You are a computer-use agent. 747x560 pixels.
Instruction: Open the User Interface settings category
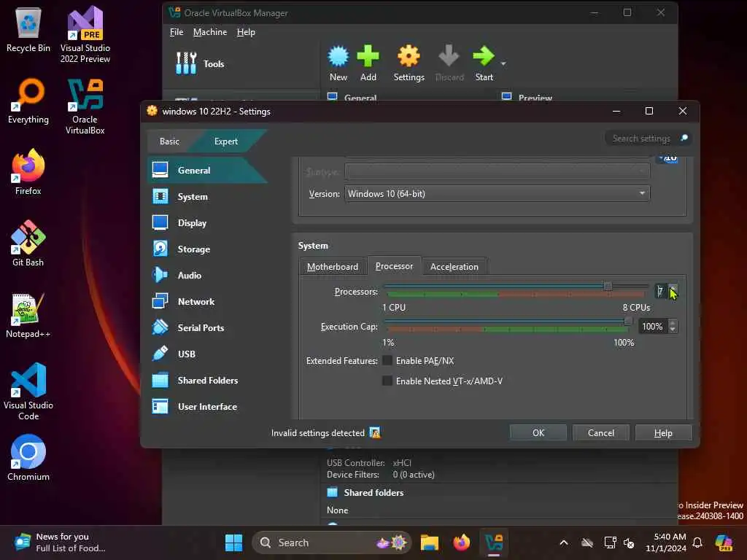207,405
